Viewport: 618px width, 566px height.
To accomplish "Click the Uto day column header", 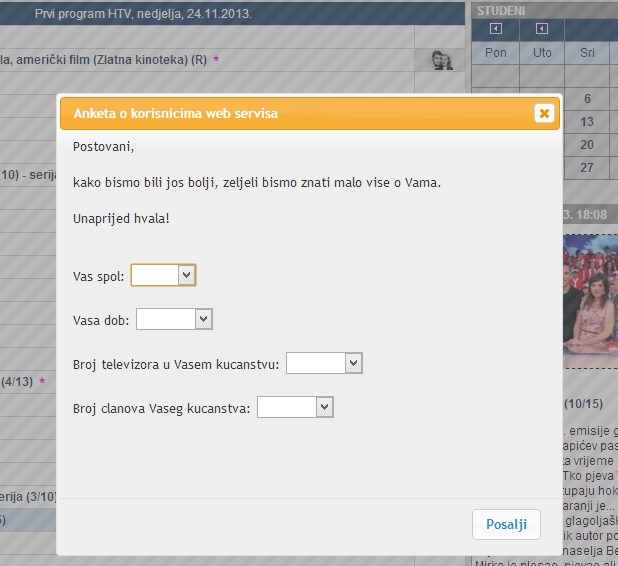I will point(541,52).
